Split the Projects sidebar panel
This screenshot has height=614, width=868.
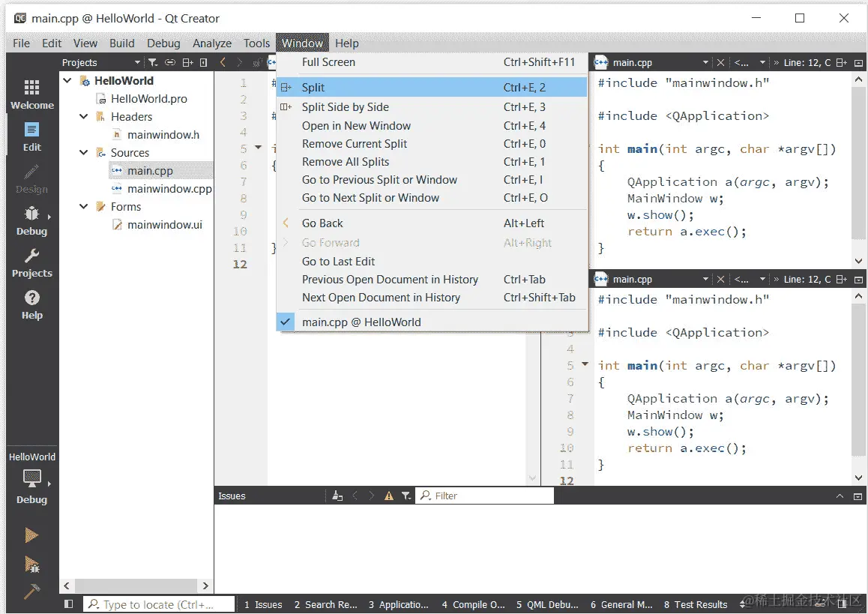point(187,62)
